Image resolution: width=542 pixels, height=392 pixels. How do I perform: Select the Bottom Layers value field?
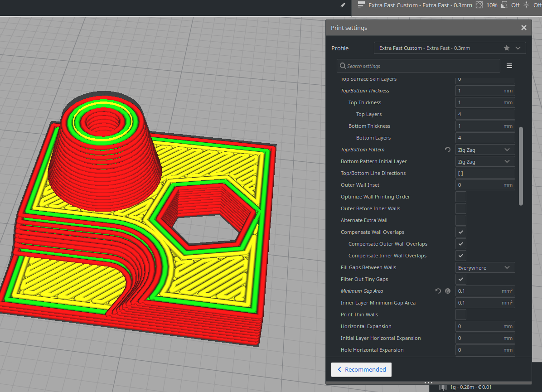tap(485, 137)
